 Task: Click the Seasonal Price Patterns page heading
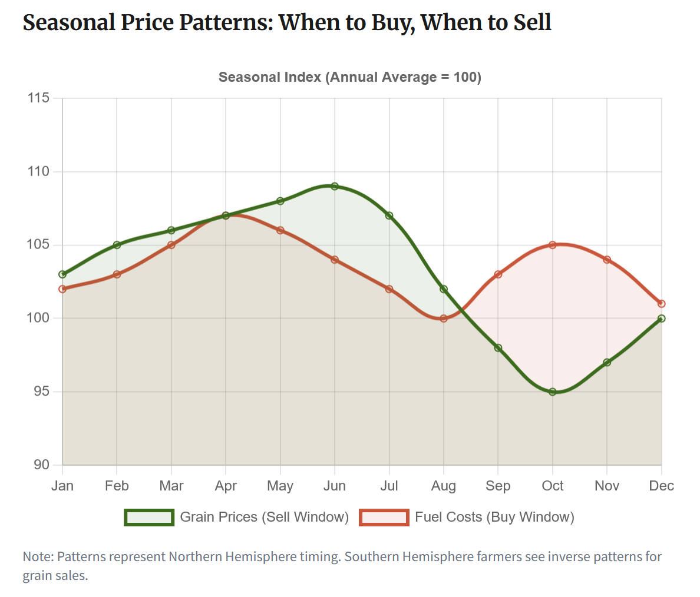287,22
